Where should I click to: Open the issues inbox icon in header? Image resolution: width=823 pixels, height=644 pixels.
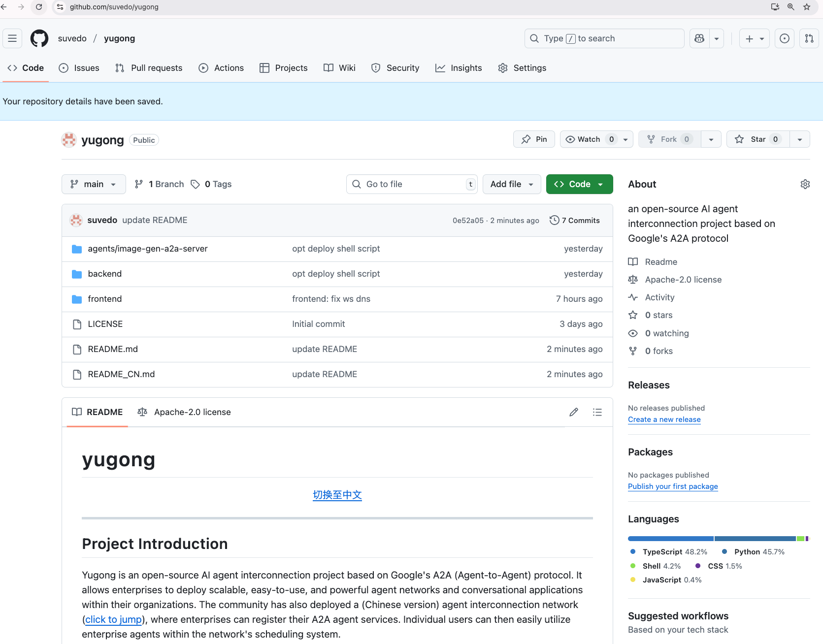pyautogui.click(x=785, y=38)
